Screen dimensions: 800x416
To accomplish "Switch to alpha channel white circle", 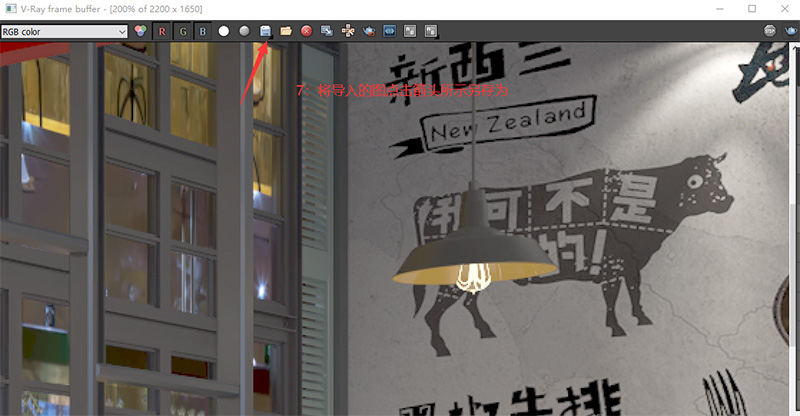I will point(224,31).
